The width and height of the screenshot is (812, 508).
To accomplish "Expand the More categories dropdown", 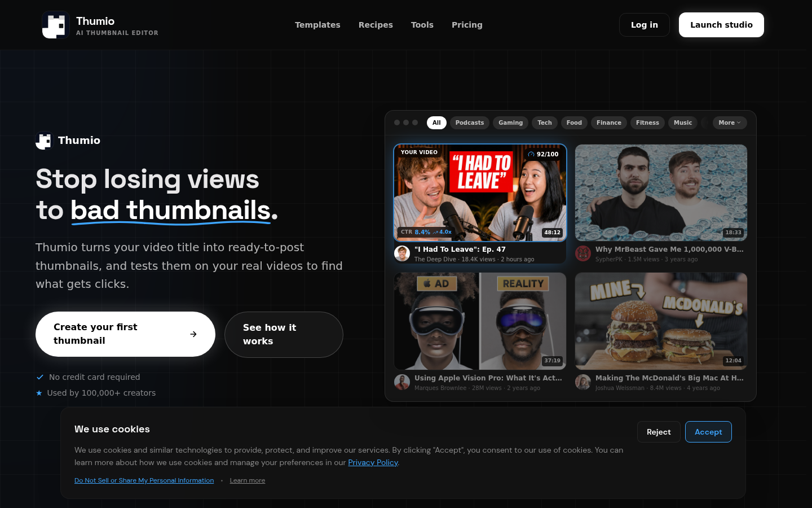I will point(730,122).
